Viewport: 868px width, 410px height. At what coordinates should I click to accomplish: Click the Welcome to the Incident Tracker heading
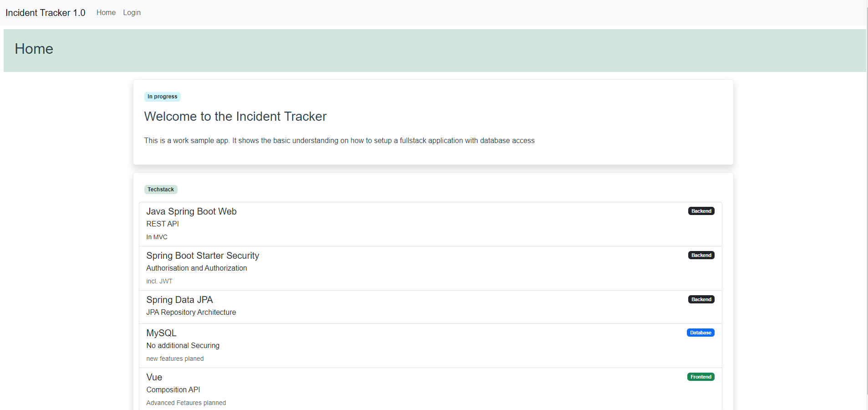[x=235, y=117]
